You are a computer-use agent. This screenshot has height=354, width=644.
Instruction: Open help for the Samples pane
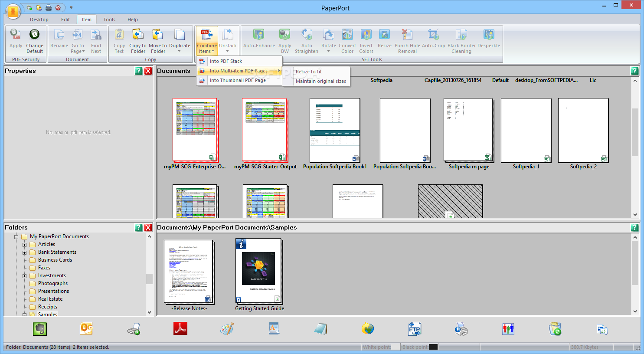[634, 227]
